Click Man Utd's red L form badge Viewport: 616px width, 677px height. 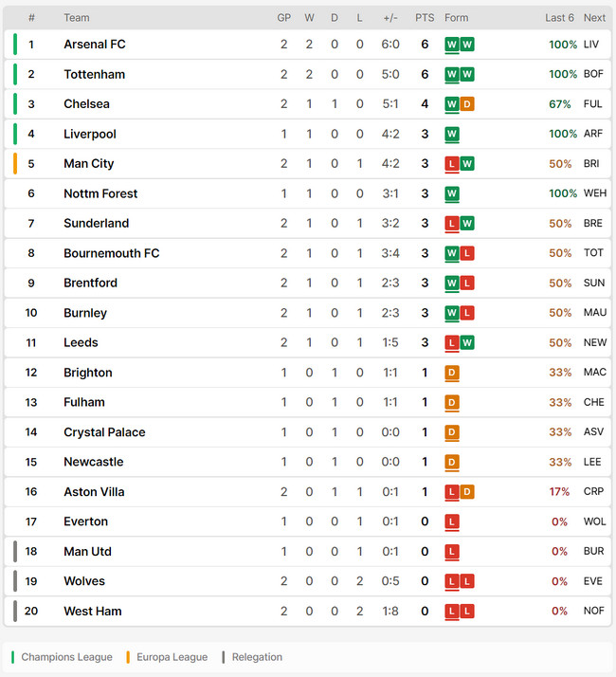[x=452, y=552]
